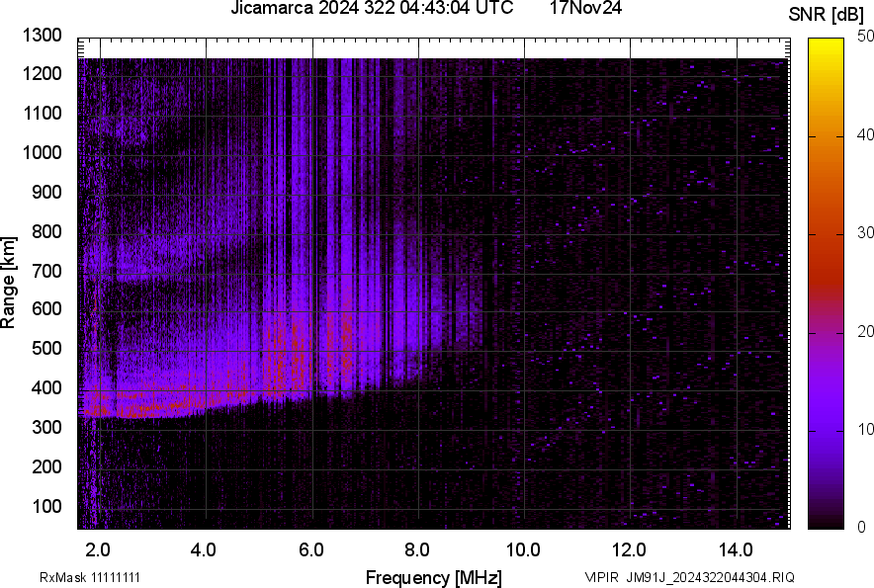874x588 pixels.
Task: Click range tick label '600'
Action: [x=46, y=308]
